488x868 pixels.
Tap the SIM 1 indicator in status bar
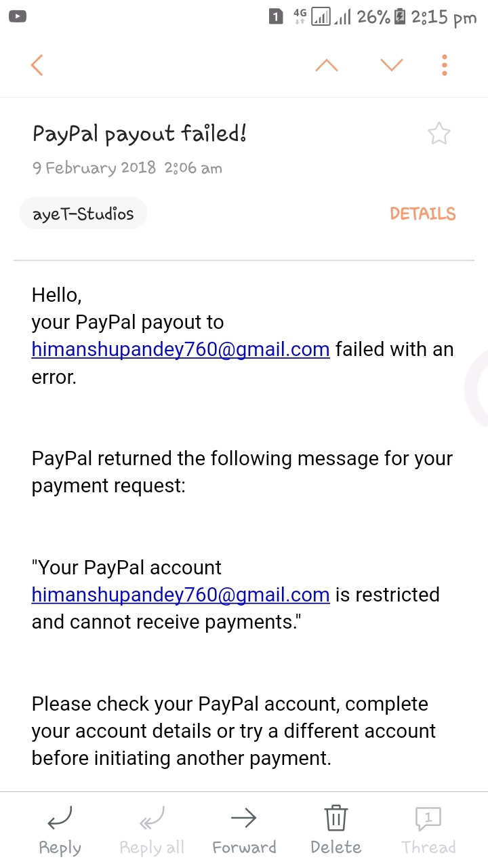(276, 16)
